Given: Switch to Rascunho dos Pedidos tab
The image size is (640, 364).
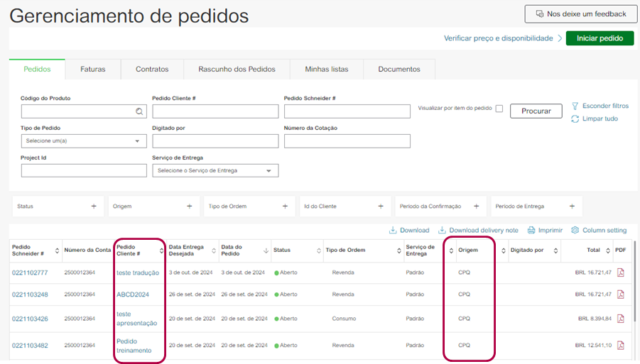Looking at the screenshot, I should [x=237, y=70].
